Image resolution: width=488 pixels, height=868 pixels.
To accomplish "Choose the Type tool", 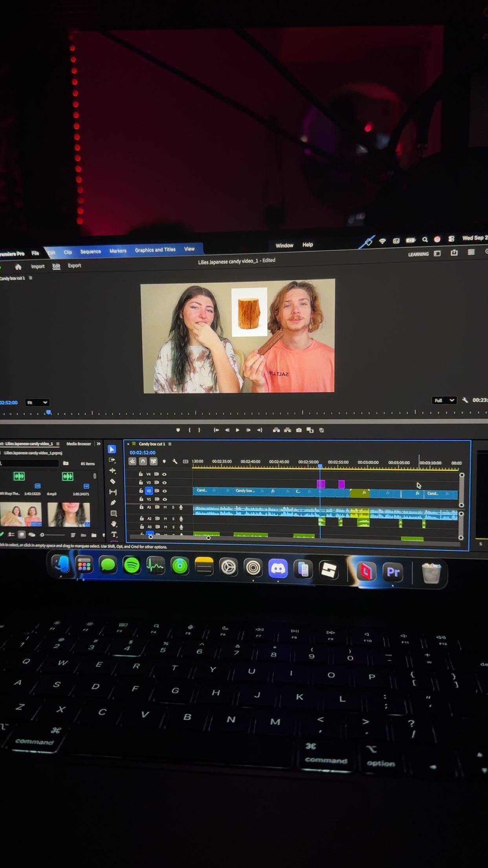I will [114, 534].
